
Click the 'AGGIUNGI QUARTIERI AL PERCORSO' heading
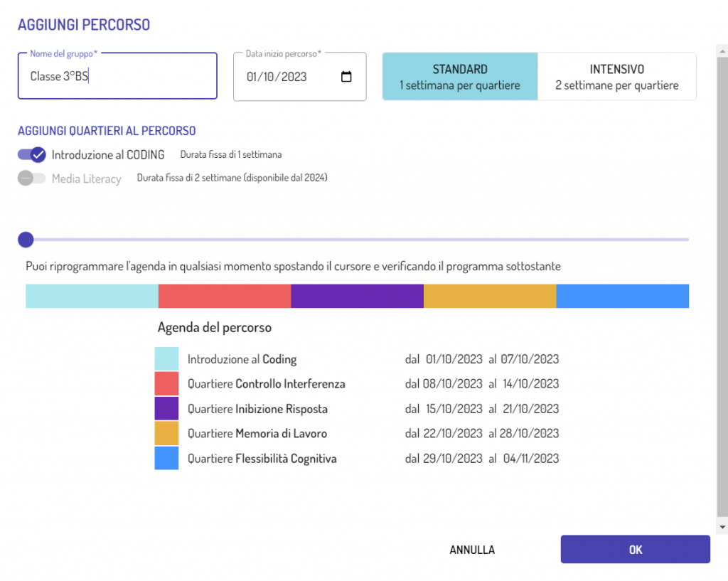click(x=107, y=131)
